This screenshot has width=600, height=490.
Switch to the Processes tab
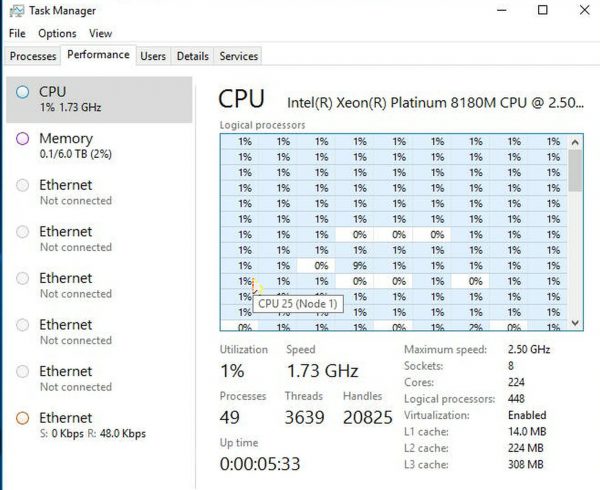click(33, 56)
